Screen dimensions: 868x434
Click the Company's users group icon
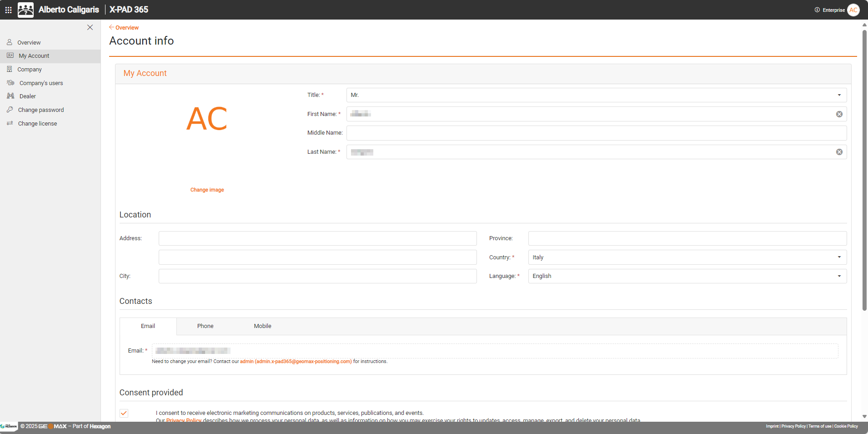pyautogui.click(x=10, y=83)
